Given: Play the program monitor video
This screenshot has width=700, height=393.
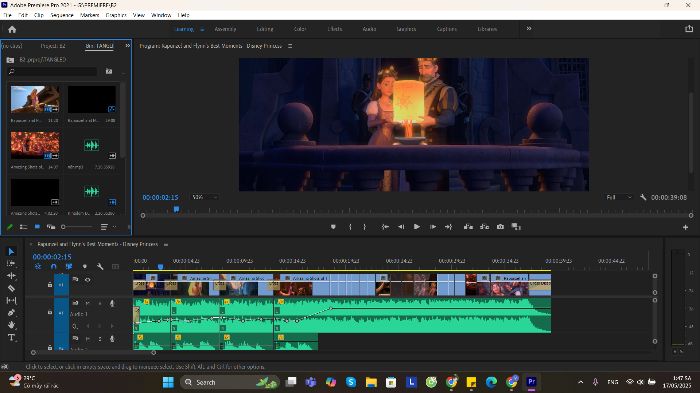Looking at the screenshot, I should (417, 227).
